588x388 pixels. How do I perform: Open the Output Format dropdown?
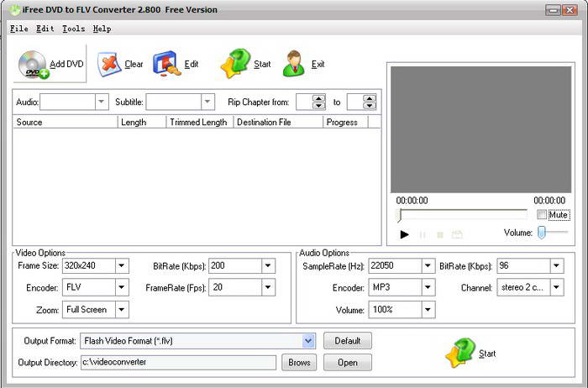[308, 341]
